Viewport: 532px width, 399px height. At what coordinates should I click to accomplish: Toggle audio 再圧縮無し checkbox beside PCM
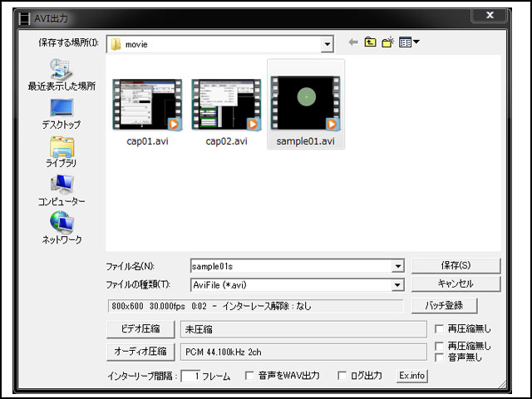[439, 346]
